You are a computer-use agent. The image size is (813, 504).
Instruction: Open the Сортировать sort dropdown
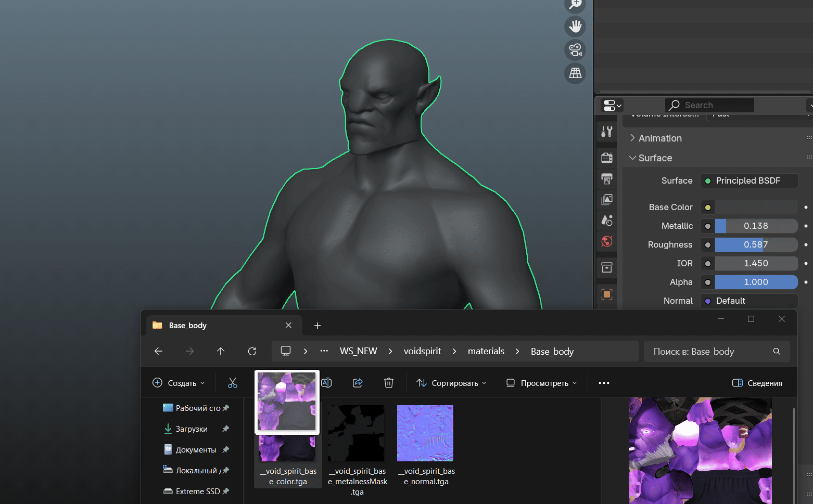coord(452,383)
